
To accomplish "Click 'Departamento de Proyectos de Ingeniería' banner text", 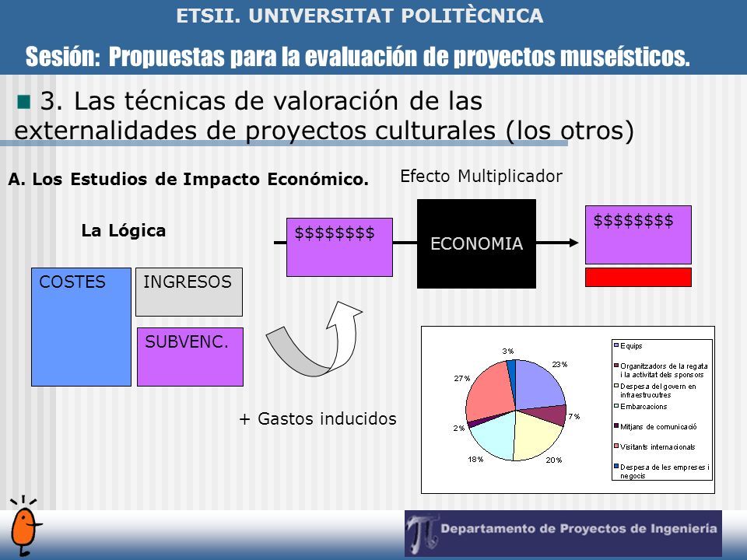I will point(579,529).
